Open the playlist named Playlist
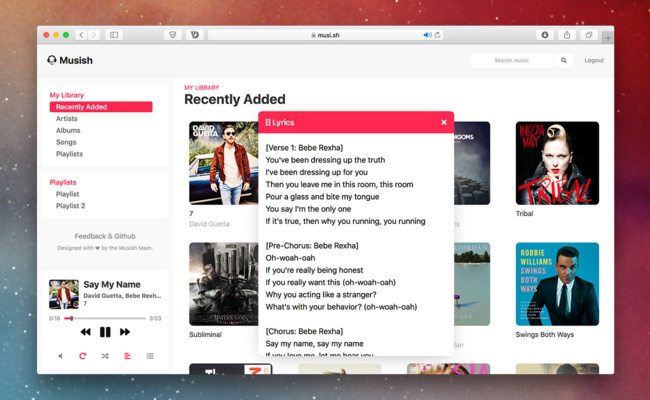The height and width of the screenshot is (400, 650). tap(68, 194)
